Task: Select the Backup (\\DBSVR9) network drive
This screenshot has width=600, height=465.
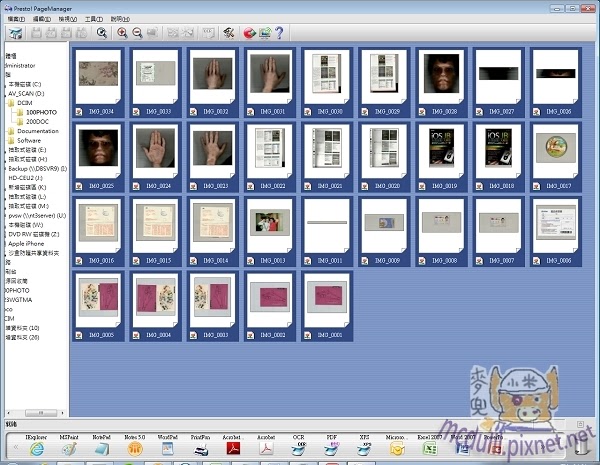Action: 38,168
